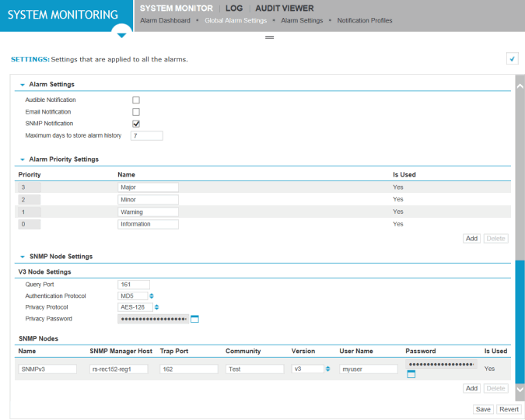525x420 pixels.
Task: Open the Notification Profiles page
Action: point(364,20)
